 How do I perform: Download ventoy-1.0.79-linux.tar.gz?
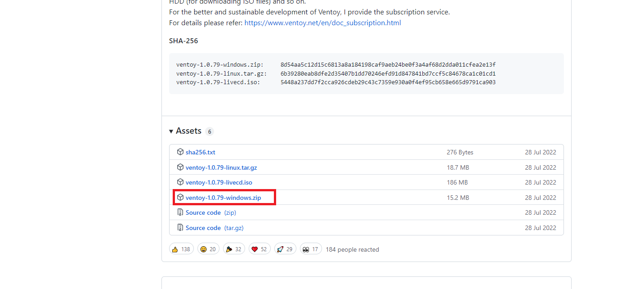221,167
